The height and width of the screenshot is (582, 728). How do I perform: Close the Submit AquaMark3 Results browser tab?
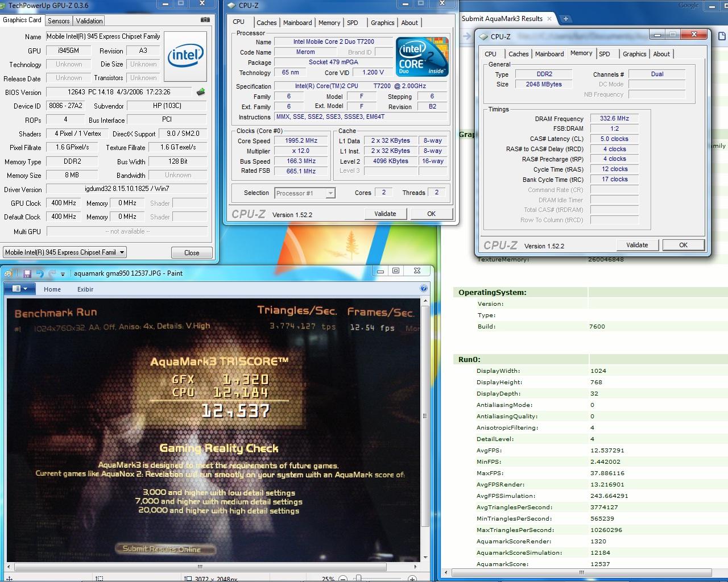[549, 19]
